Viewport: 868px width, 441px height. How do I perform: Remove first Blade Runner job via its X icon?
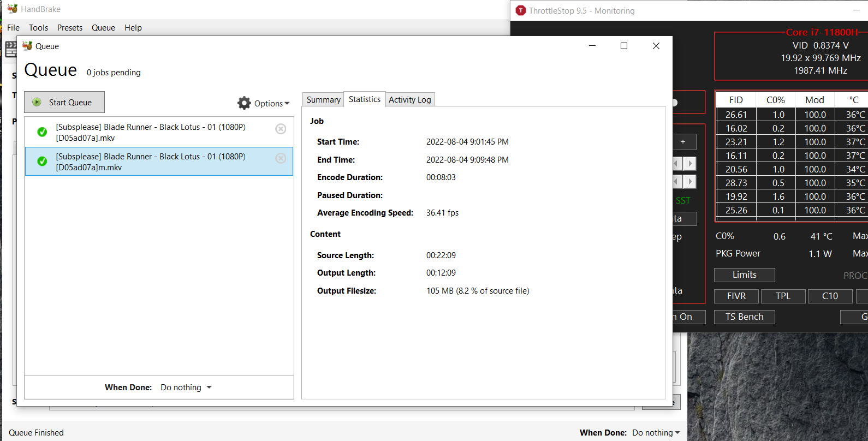pos(281,129)
